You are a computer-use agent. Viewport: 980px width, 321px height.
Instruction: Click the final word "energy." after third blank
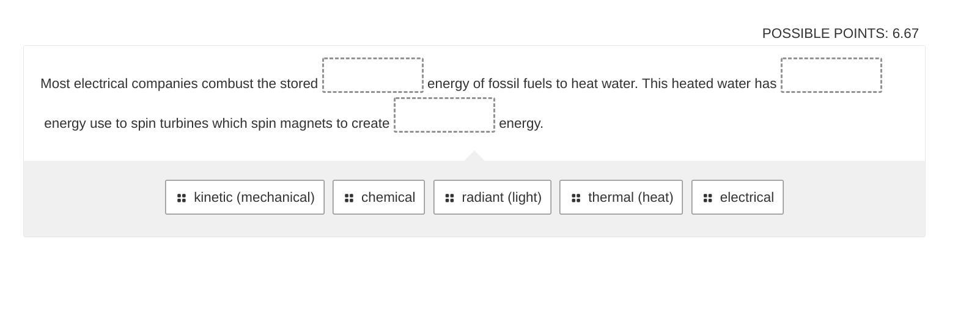click(x=521, y=124)
